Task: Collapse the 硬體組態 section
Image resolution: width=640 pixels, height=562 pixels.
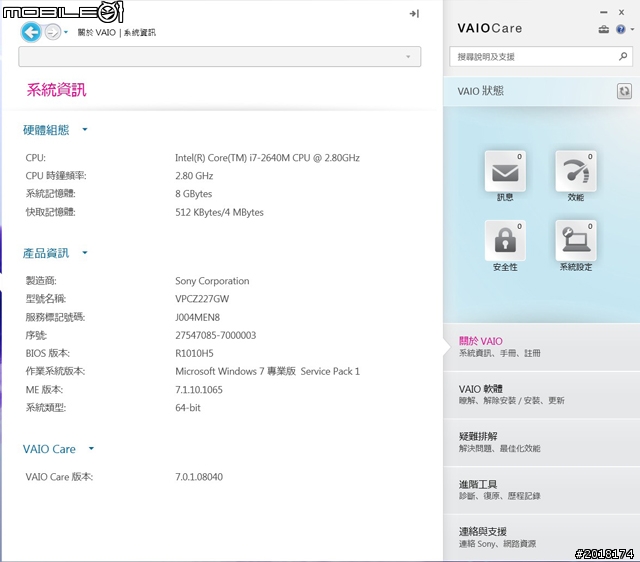Action: click(84, 129)
